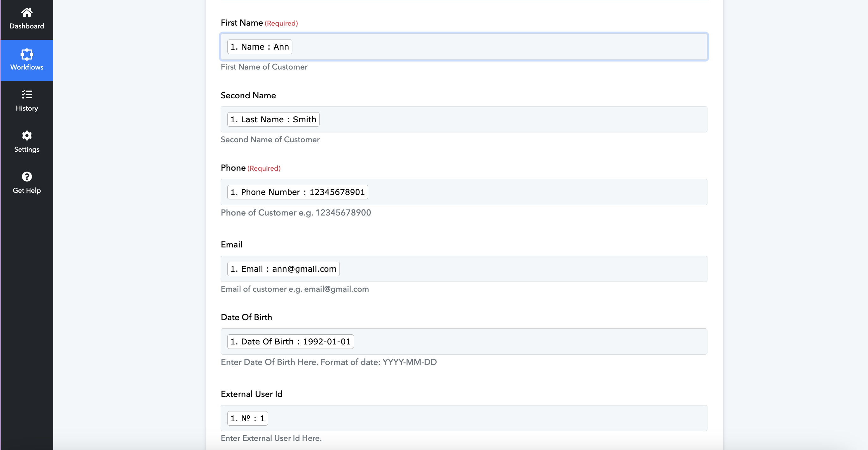The width and height of the screenshot is (868, 450).
Task: Click the 'Name : Ann' mapped tag
Action: tap(260, 47)
